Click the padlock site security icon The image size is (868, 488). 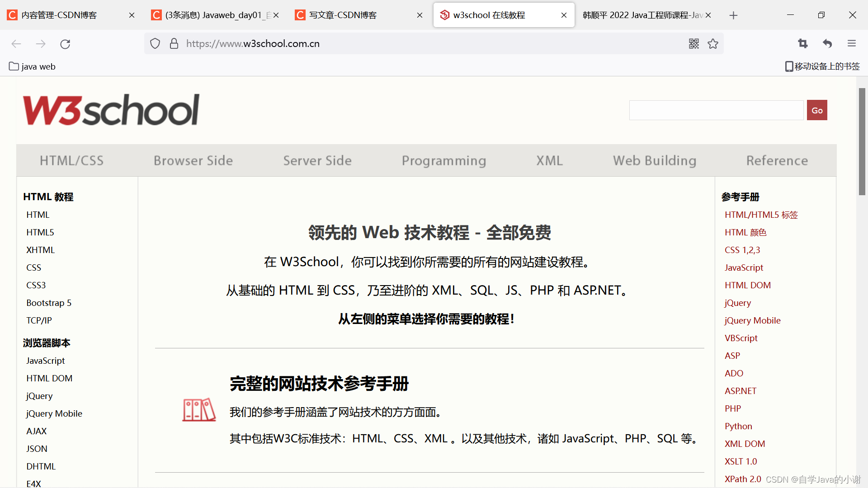[x=174, y=44]
